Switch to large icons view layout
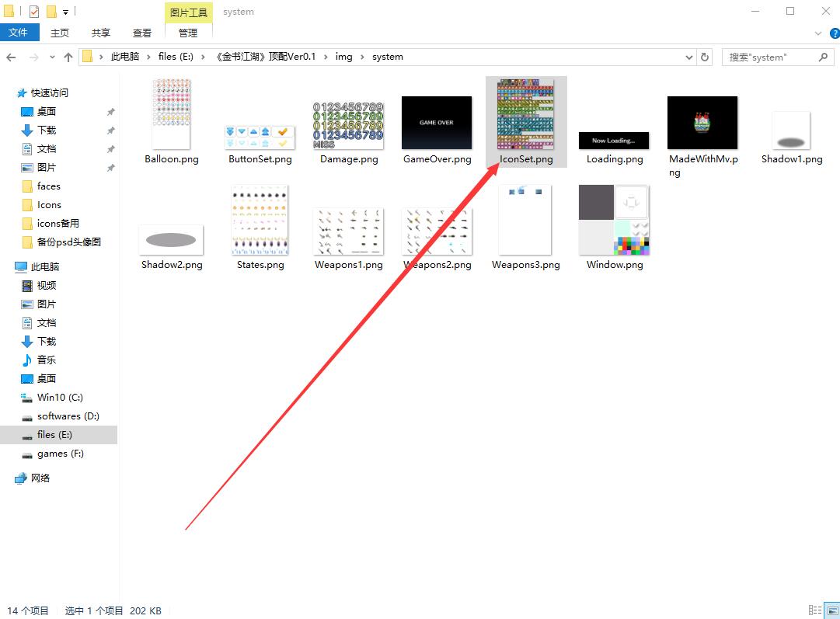This screenshot has height=619, width=840. click(832, 610)
